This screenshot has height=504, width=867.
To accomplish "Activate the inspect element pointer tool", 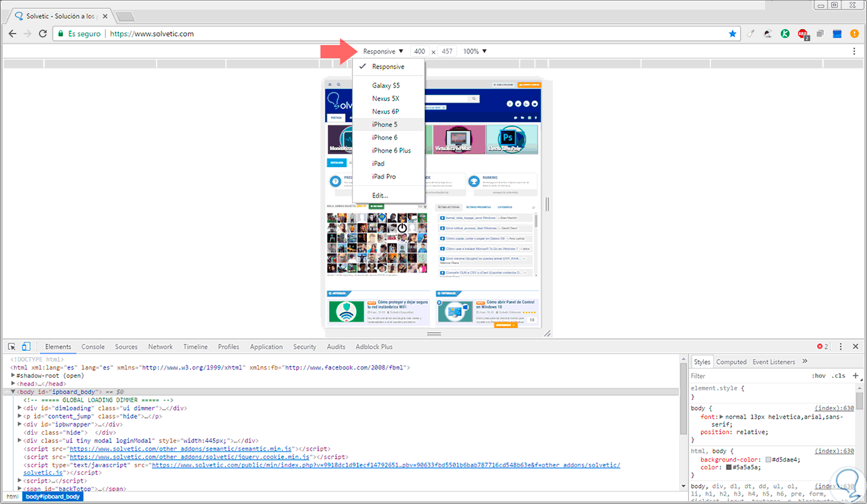I will 12,347.
